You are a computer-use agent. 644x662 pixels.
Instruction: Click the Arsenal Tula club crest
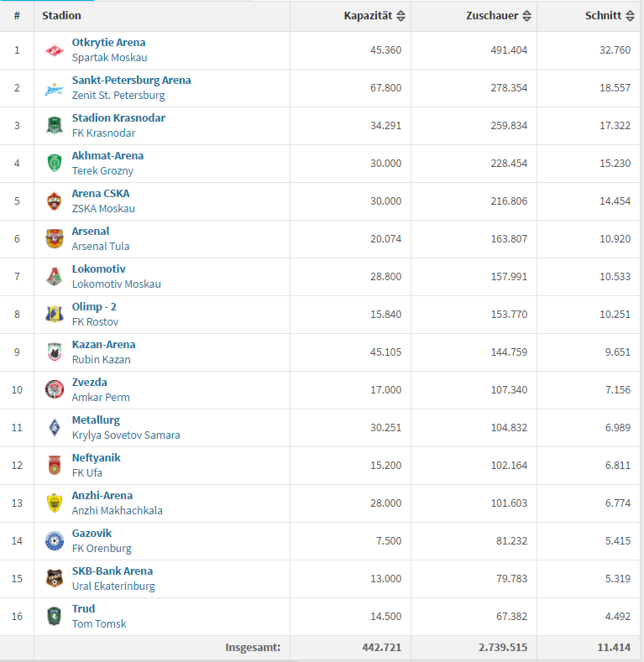coord(55,239)
